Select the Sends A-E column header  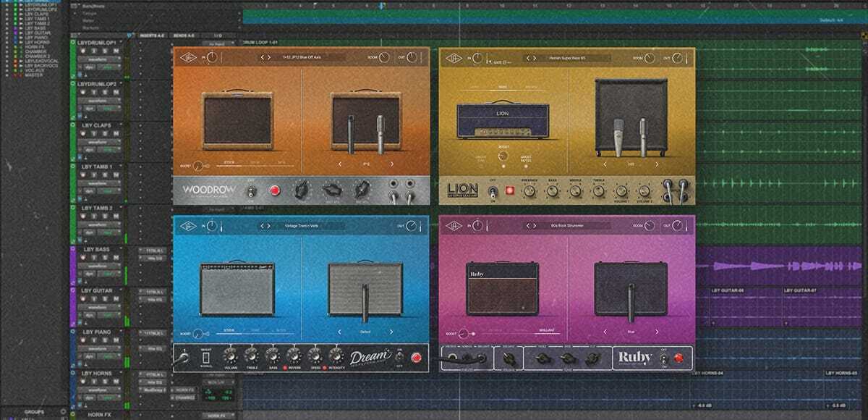point(184,35)
